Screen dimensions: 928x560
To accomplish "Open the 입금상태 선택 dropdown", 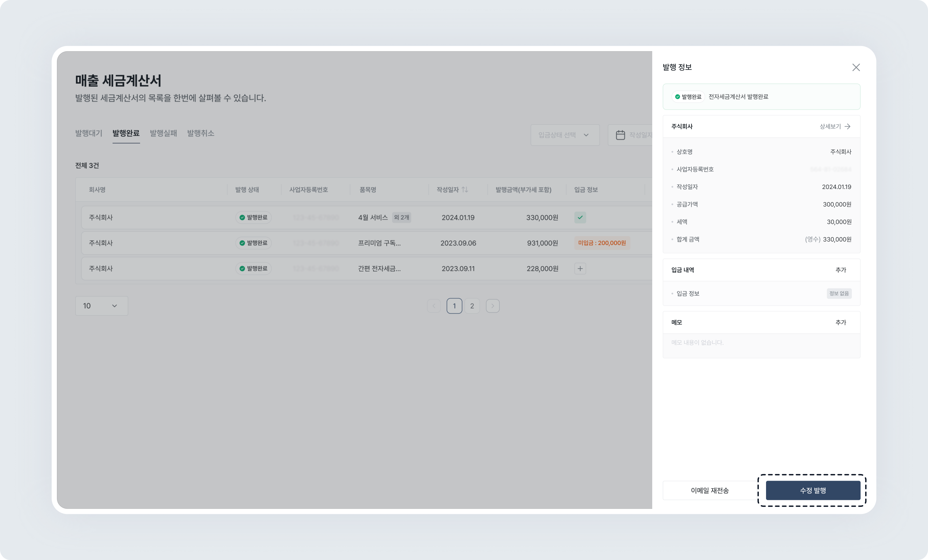I will point(565,135).
